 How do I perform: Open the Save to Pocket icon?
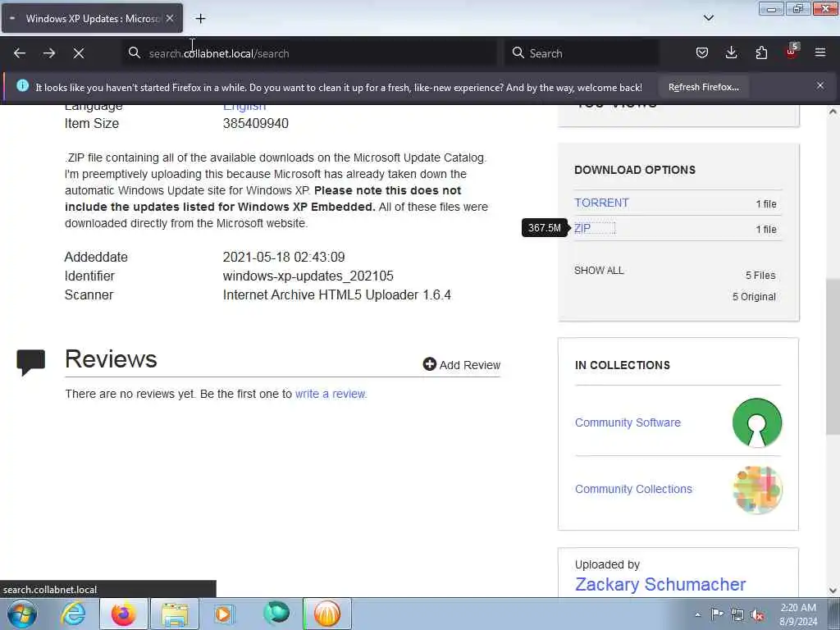click(702, 52)
